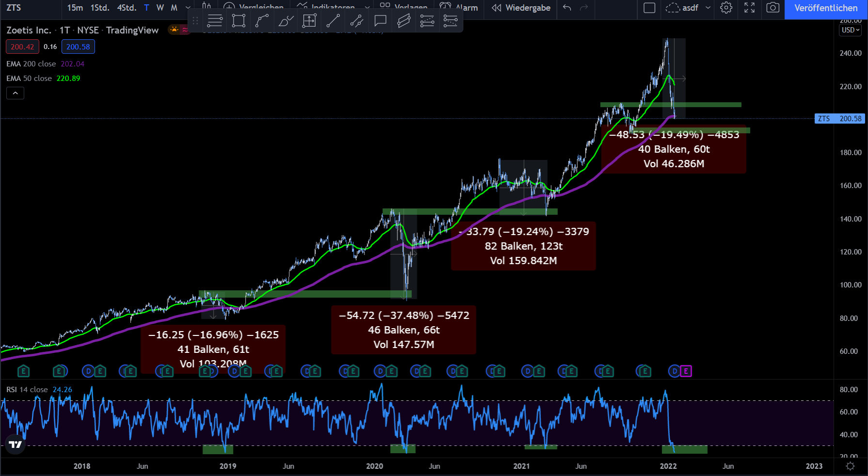Click the blue buy price 200.58
The image size is (868, 476).
tap(78, 47)
